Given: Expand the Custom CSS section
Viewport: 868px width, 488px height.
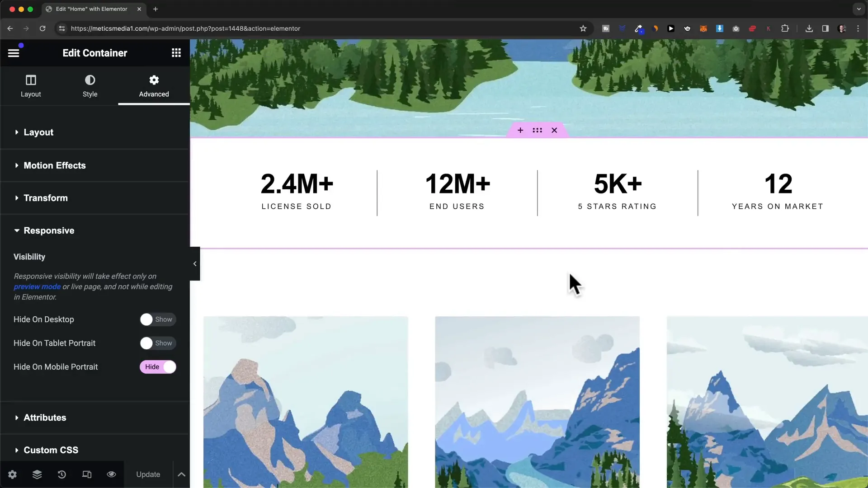Looking at the screenshot, I should click(51, 450).
